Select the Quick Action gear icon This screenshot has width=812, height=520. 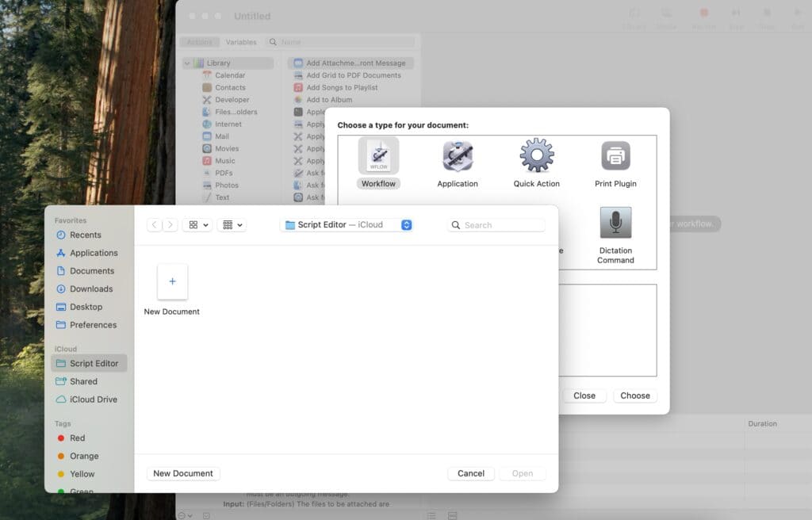(x=536, y=156)
